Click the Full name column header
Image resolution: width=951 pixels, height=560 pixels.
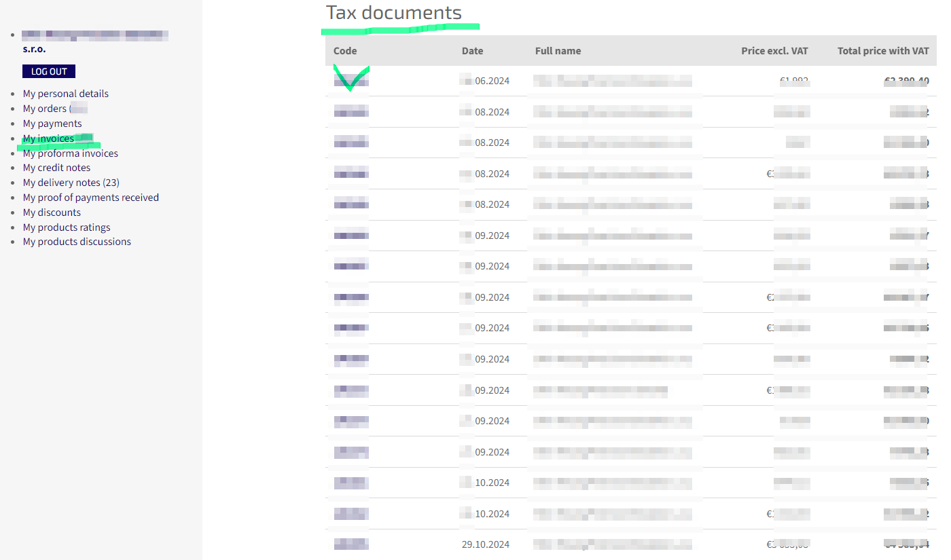pyautogui.click(x=558, y=51)
